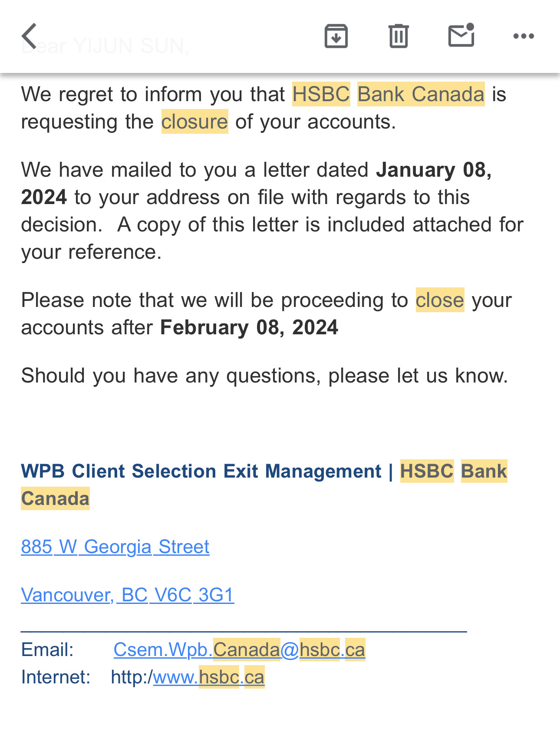Delete the email with the trash icon
The width and height of the screenshot is (560, 732).
point(399,36)
